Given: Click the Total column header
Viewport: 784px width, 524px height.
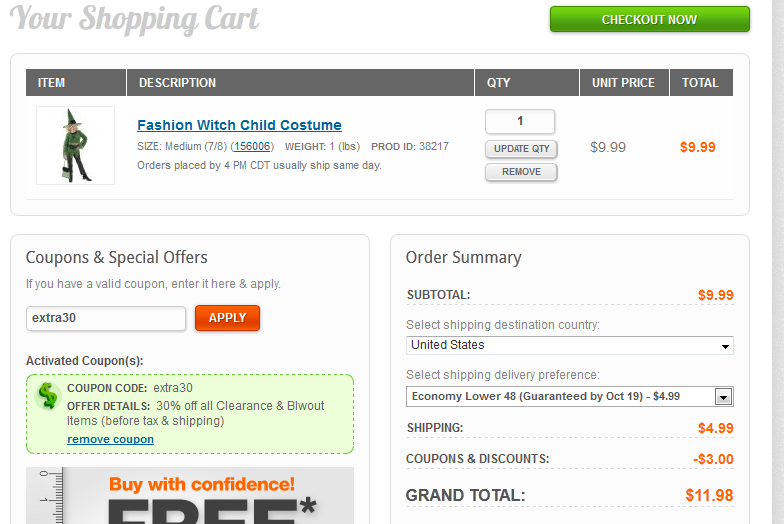Looking at the screenshot, I should [x=700, y=83].
